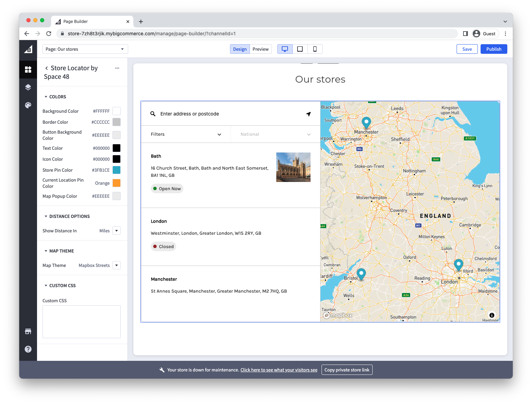Click the Closed status badge
532x404 pixels.
coord(164,246)
